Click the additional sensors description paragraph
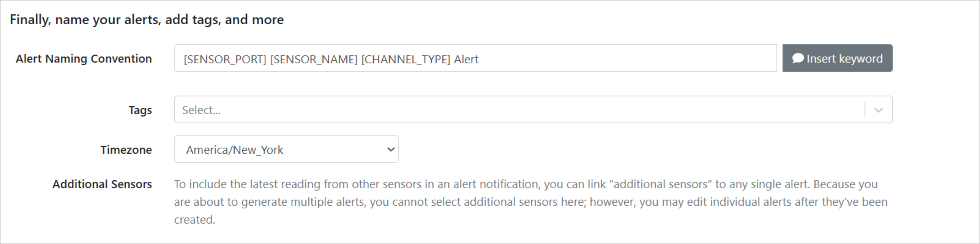 pos(530,202)
